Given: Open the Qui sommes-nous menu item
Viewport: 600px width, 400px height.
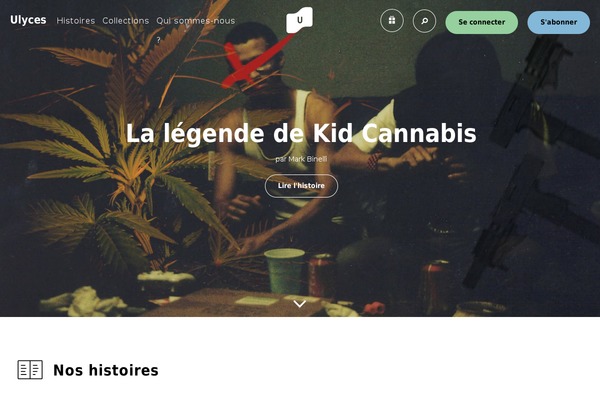Looking at the screenshot, I should [196, 21].
